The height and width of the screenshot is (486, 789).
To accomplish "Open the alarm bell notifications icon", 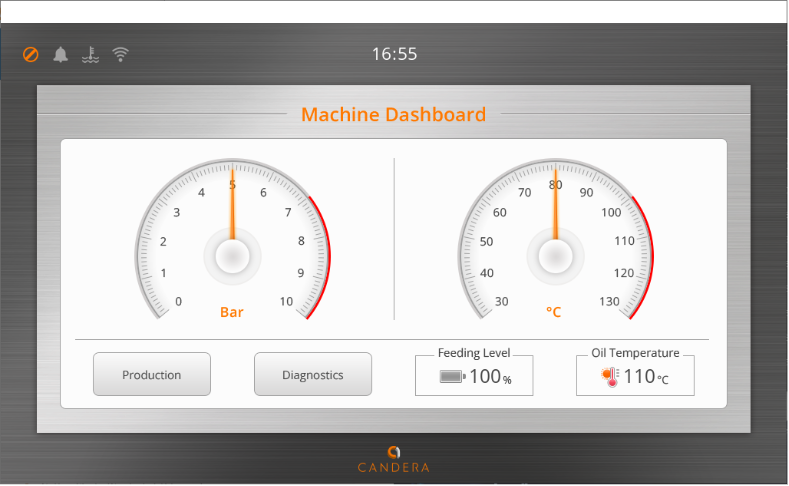I will tap(60, 54).
